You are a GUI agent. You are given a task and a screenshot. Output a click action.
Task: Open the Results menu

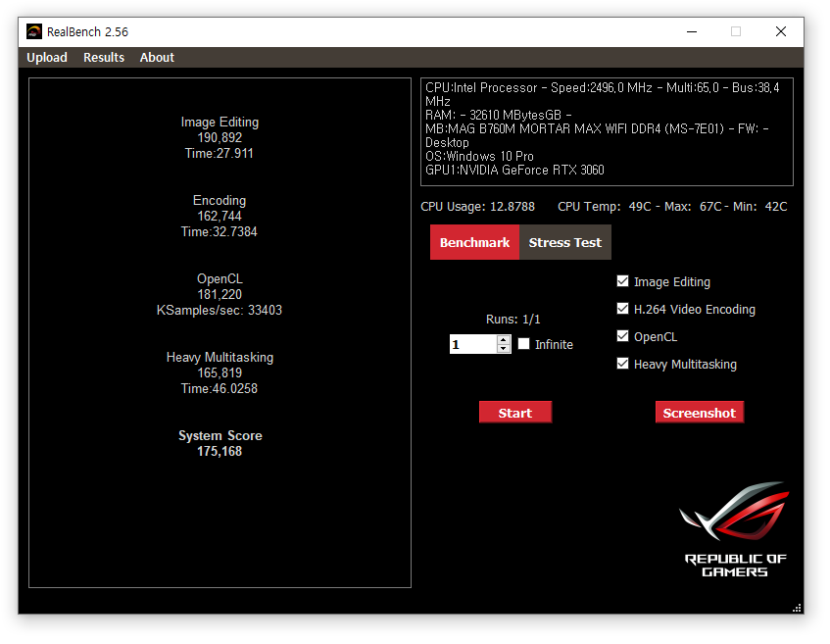point(104,57)
